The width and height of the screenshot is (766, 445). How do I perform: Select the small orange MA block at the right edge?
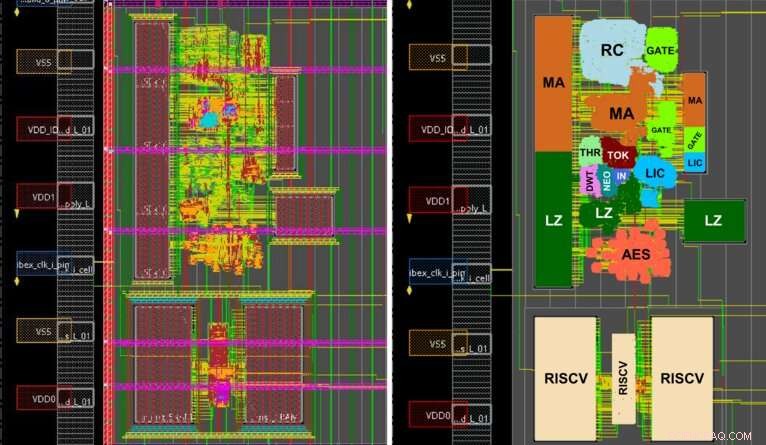694,100
